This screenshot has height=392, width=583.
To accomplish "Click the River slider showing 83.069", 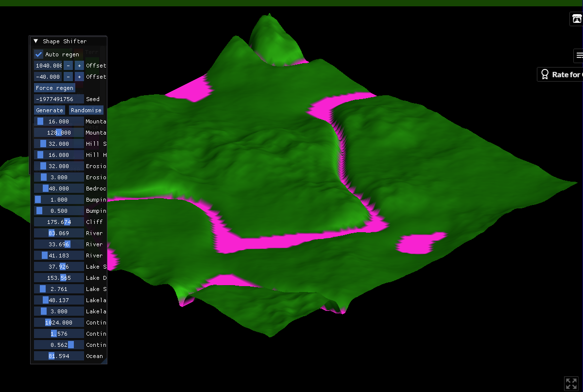I will (x=59, y=233).
